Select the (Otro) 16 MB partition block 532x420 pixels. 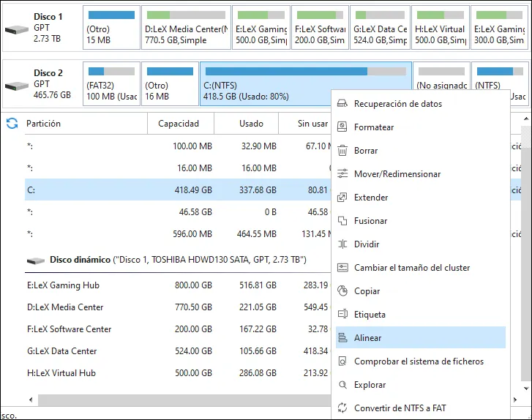point(170,84)
